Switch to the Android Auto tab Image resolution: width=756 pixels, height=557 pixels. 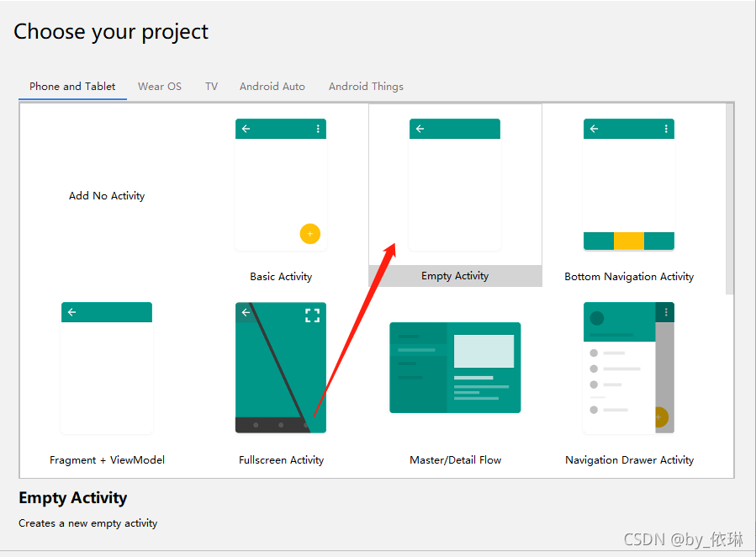coord(272,87)
